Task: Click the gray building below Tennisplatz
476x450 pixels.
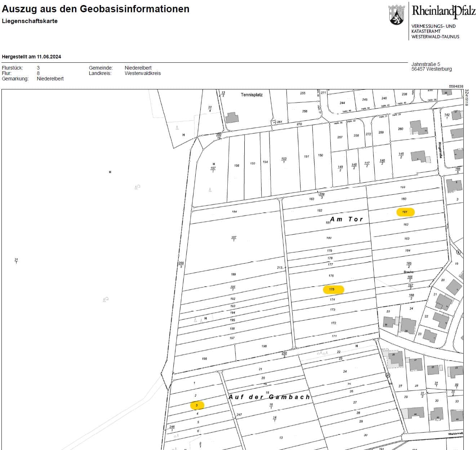Action: [x=232, y=118]
